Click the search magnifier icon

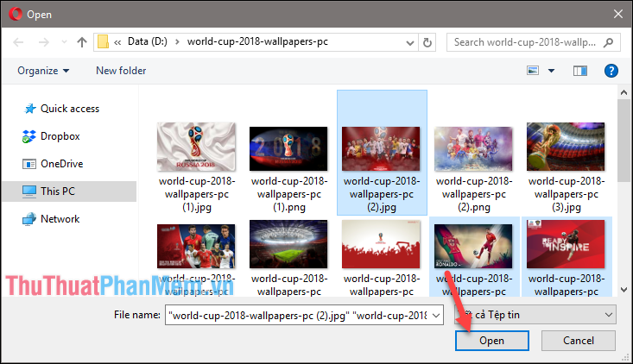pos(608,42)
